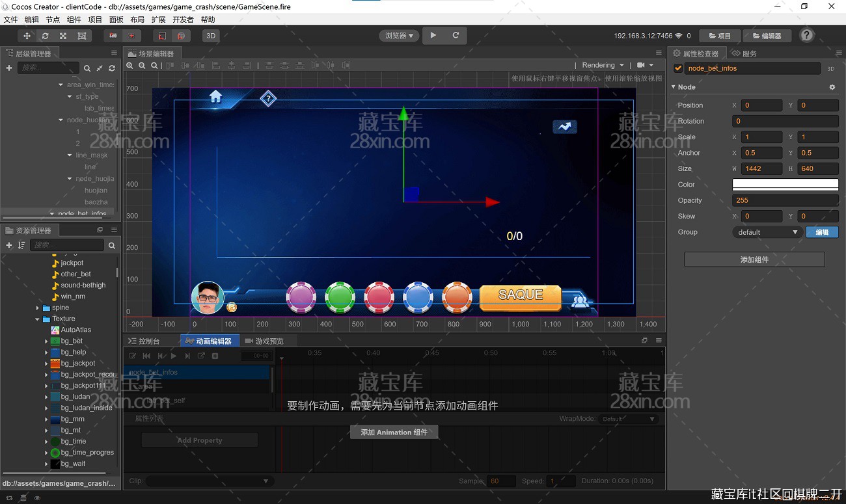Open the white Color swatch picker
The height and width of the screenshot is (504, 846).
[785, 185]
